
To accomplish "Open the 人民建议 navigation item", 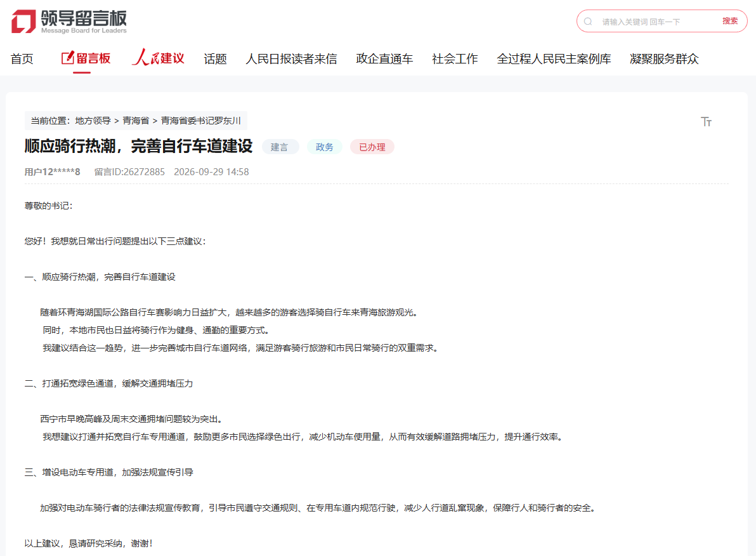I will 159,58.
